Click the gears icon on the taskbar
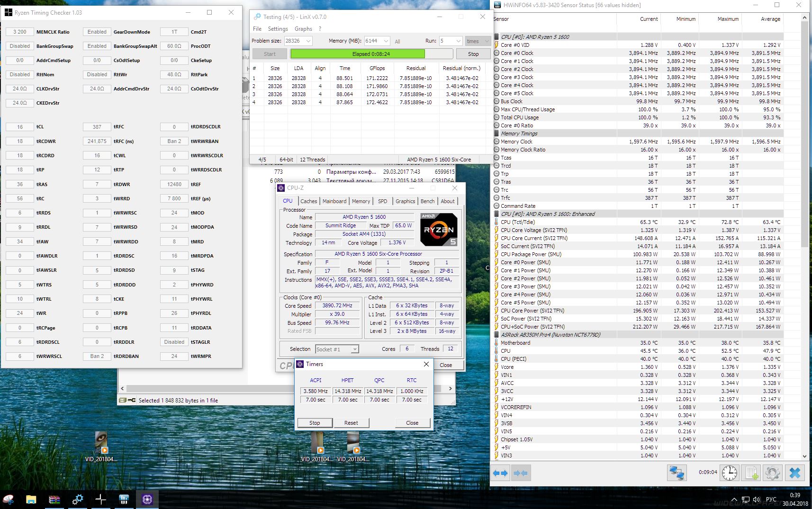The height and width of the screenshot is (509, 812). click(77, 499)
